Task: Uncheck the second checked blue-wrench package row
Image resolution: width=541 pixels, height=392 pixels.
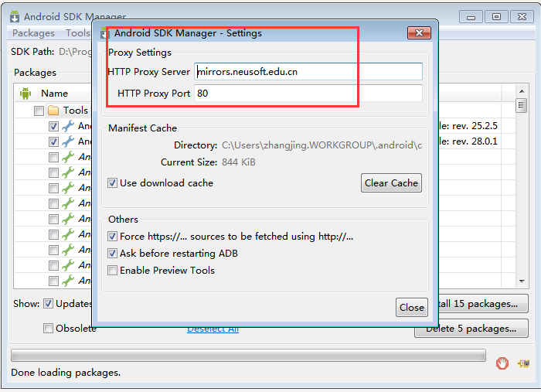Action: 53,141
